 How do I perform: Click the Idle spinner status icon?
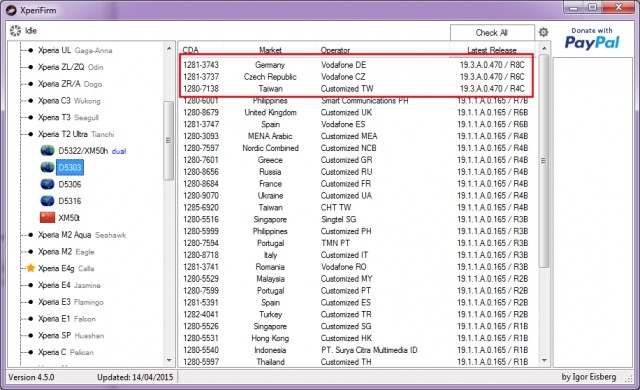16,31
